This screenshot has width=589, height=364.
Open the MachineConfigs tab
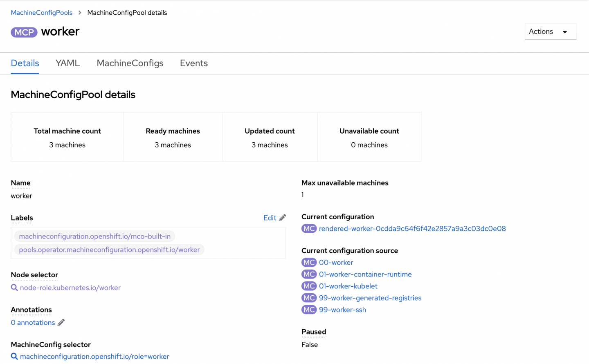tap(130, 63)
